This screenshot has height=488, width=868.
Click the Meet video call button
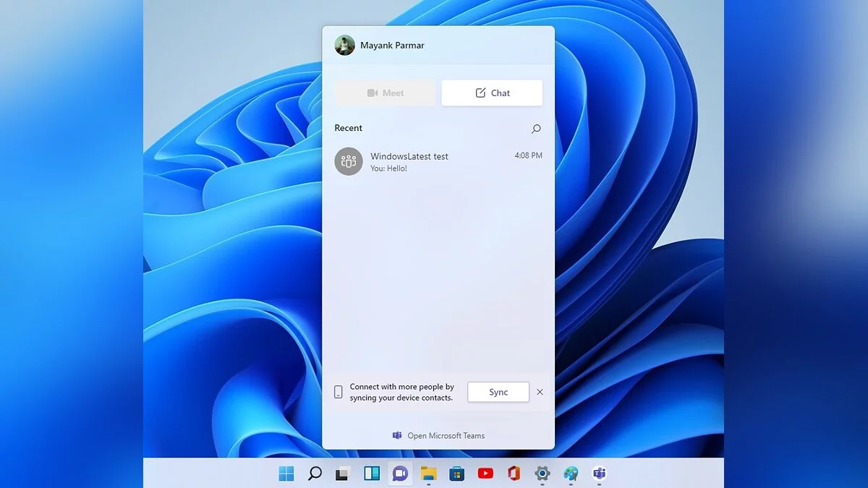click(385, 93)
